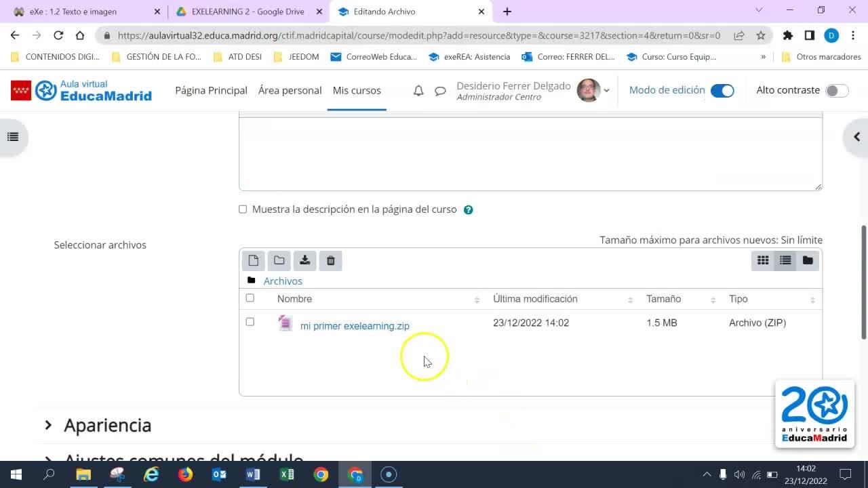The image size is (868, 488).
Task: Reload the browser page
Action: point(58,35)
